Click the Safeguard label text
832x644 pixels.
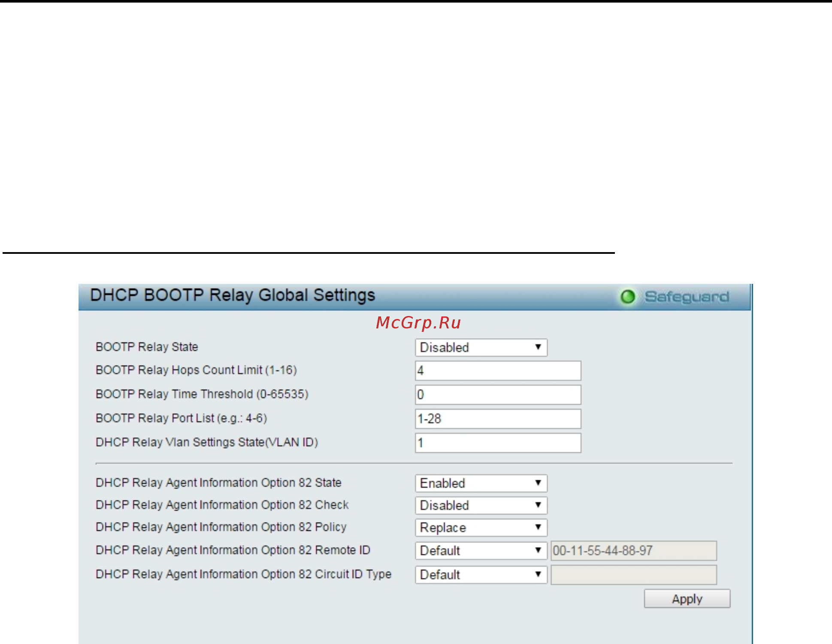[x=687, y=297]
